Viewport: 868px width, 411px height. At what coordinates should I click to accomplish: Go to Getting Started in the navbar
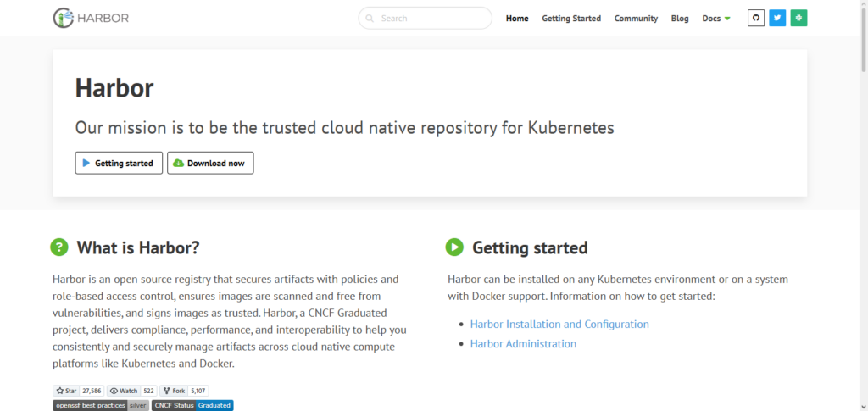pyautogui.click(x=571, y=19)
